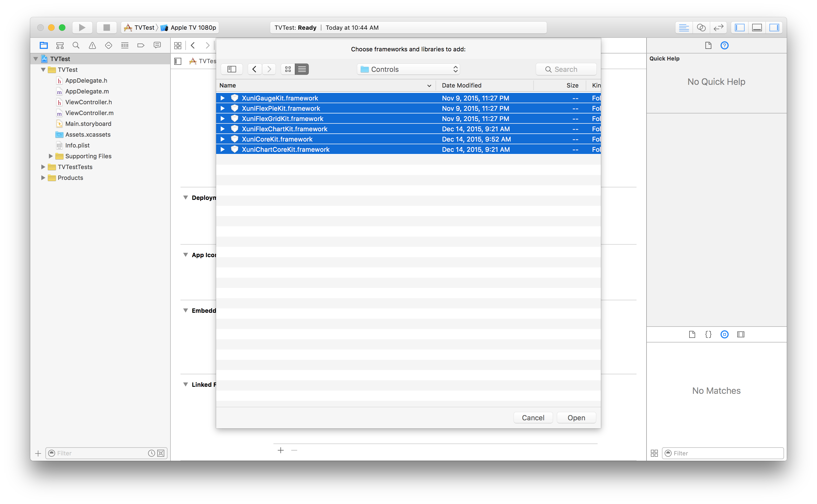Screen dimensions: 817x504
Task: Go forward in editor history
Action: (x=207, y=45)
